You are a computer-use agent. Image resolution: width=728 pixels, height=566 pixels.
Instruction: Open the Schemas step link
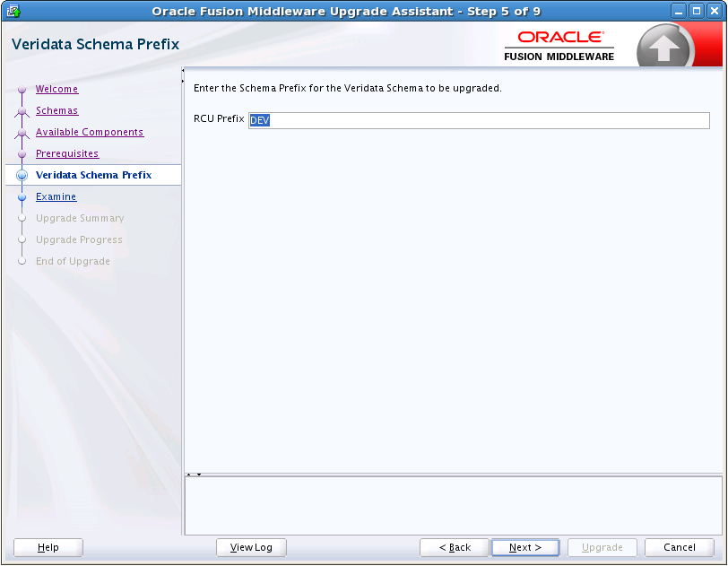point(56,110)
